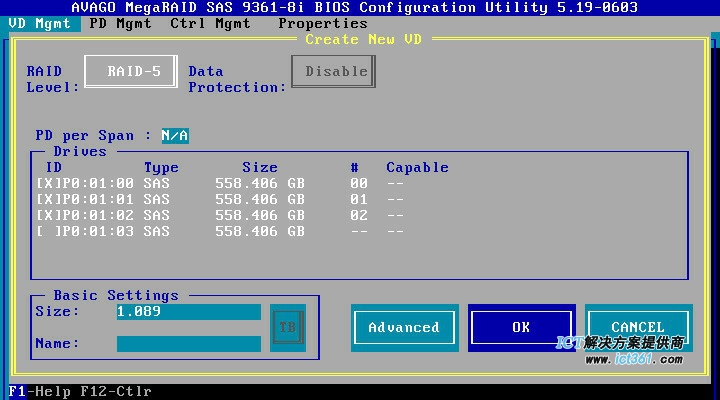Click the Name input field
Screen dimensions: 720x400
pyautogui.click(x=189, y=344)
